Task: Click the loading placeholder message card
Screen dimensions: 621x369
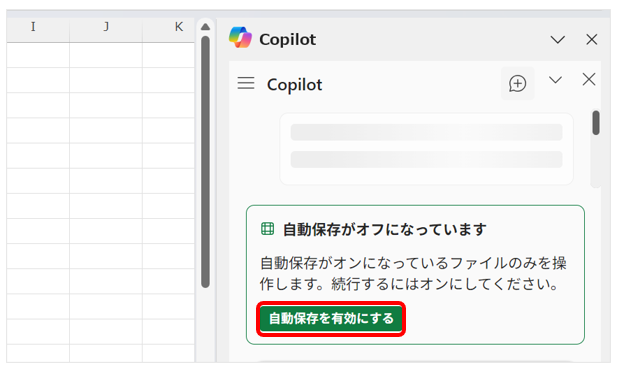Action: tap(427, 149)
